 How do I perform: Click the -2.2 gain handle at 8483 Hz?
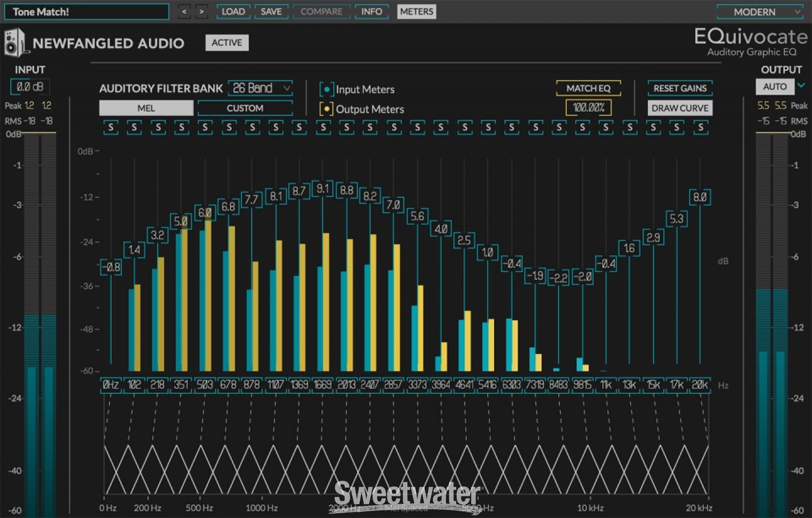[x=559, y=278]
